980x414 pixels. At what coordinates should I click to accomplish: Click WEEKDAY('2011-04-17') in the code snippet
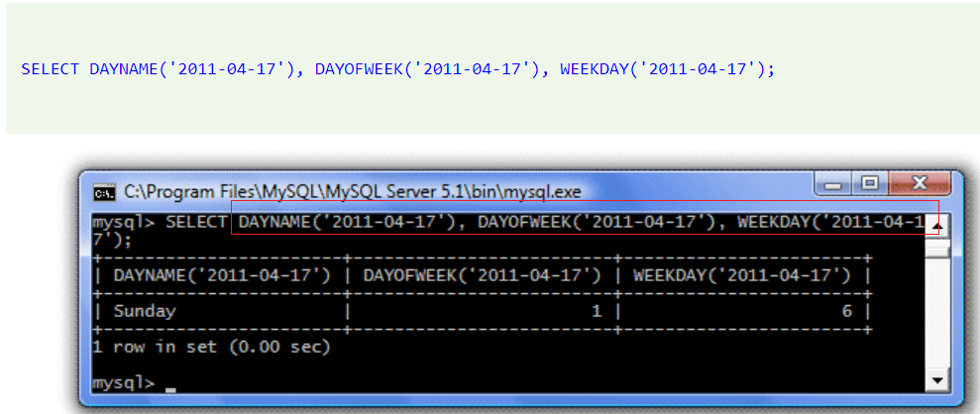(x=663, y=68)
